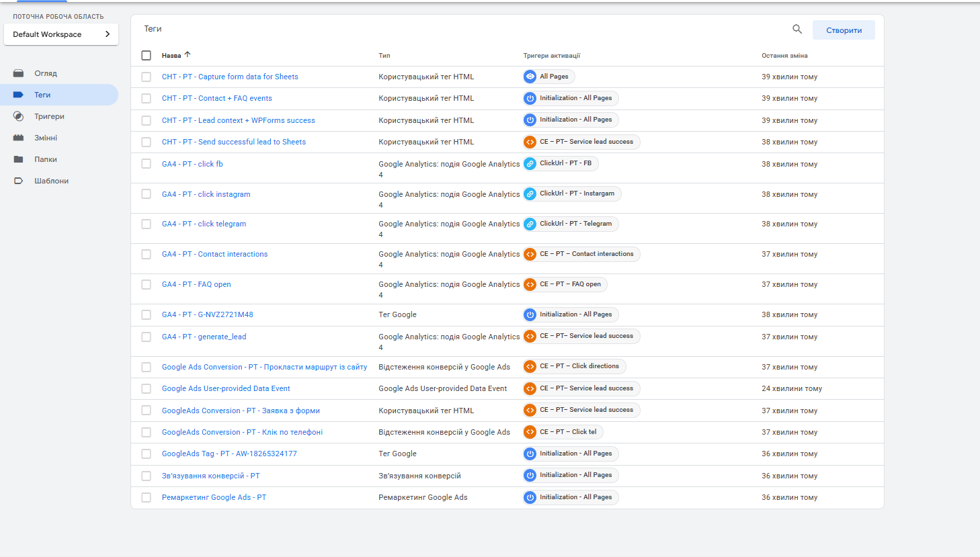Click the Overview sidebar icon
Viewport: 980px width, 557px height.
pos(19,73)
